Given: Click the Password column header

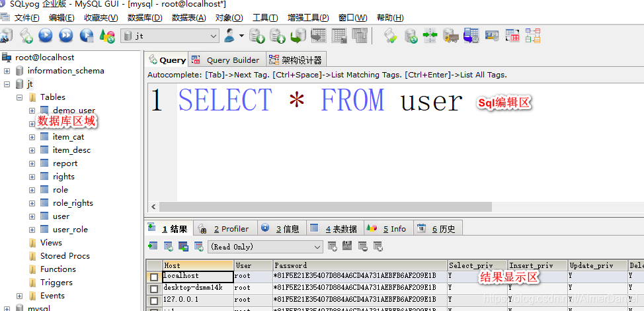Looking at the screenshot, I should tap(360, 265).
